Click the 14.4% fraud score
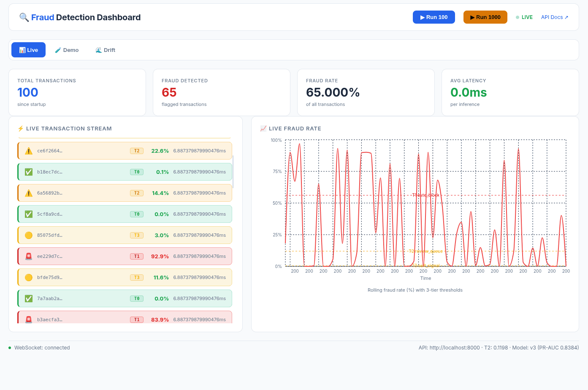Viewport: 588px width, 390px height. pyautogui.click(x=160, y=193)
